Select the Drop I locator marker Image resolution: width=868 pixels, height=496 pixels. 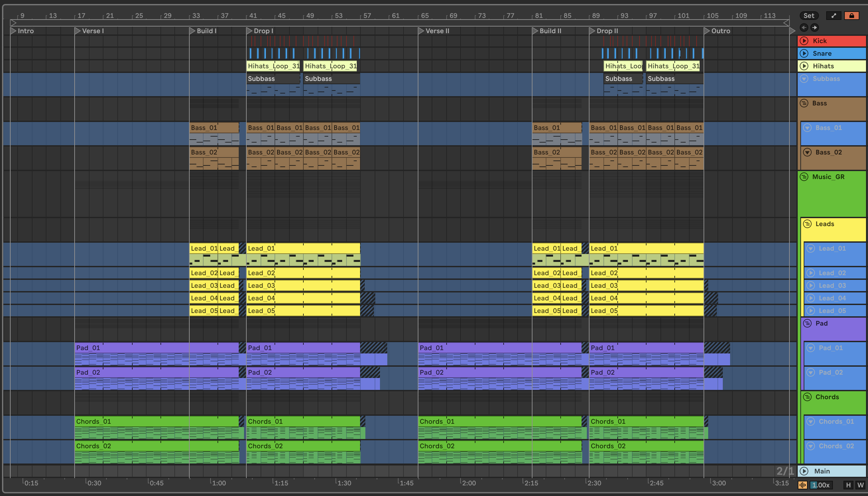tap(249, 31)
